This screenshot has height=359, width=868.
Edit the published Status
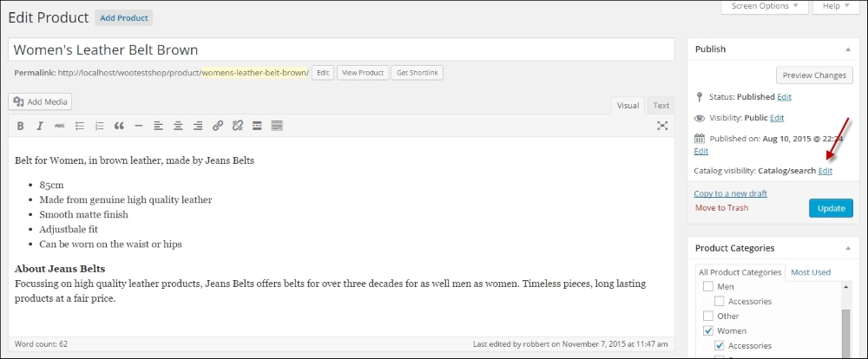(x=784, y=97)
